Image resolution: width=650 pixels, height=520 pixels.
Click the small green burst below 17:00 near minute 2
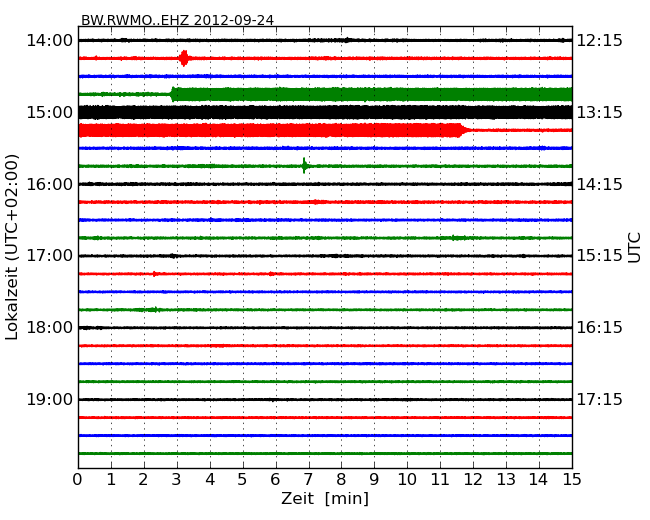tap(152, 310)
